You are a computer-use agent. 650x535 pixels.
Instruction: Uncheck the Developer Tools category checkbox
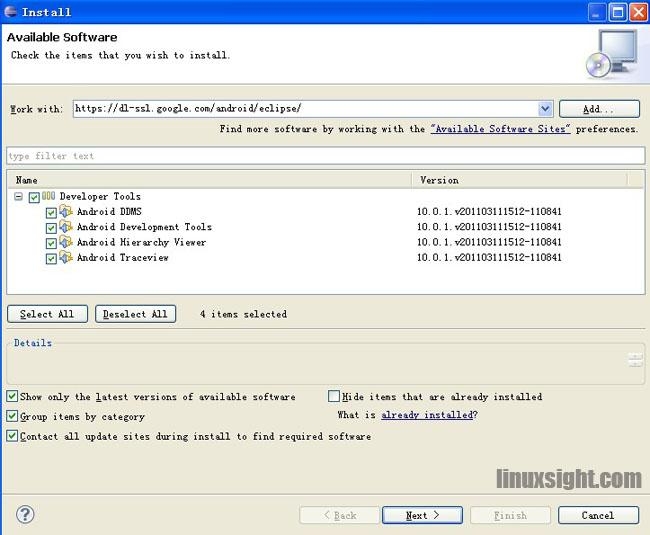[34, 198]
